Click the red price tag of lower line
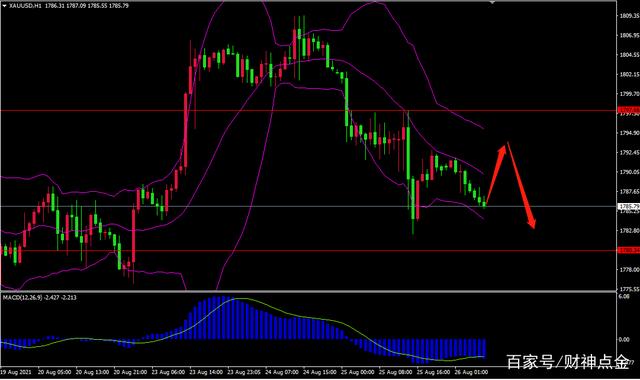 629,250
